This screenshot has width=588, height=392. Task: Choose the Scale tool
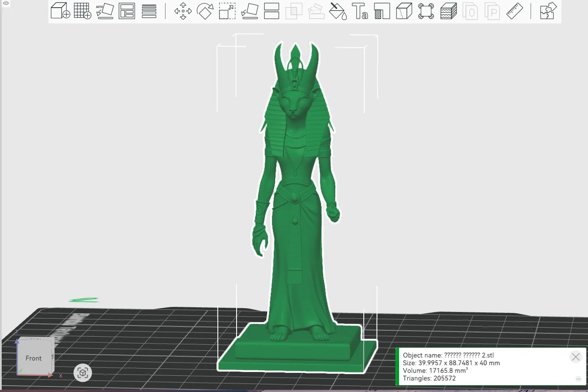pyautogui.click(x=227, y=11)
